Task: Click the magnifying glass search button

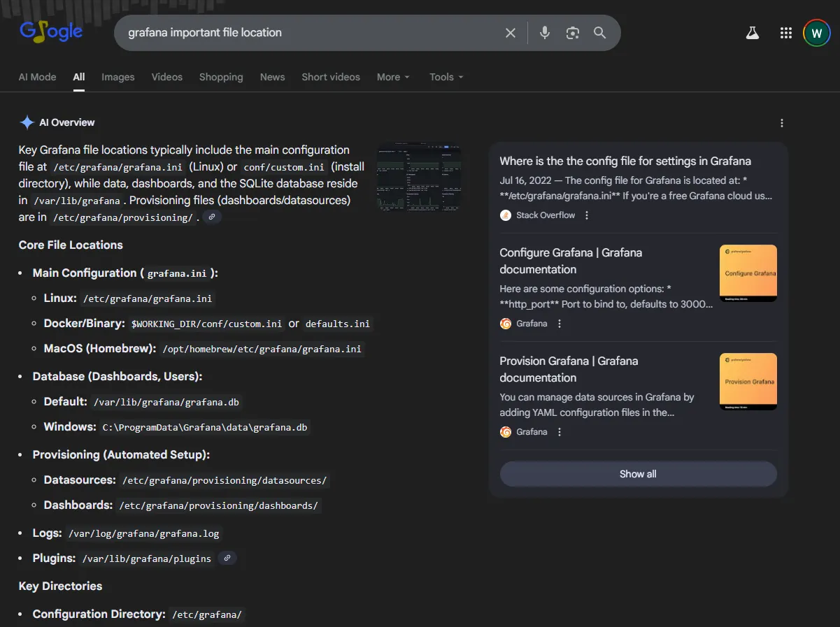Action: coord(599,33)
